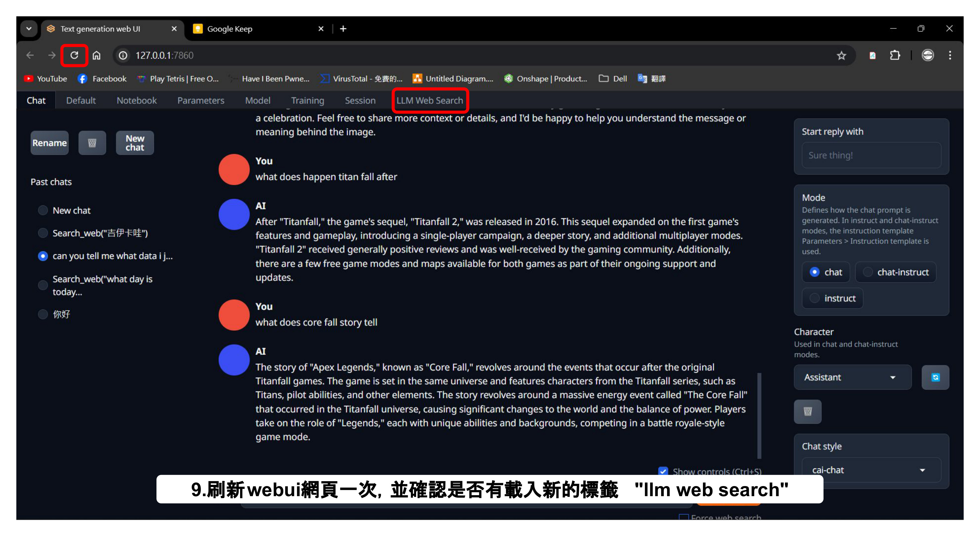Open the Parameters tab

coord(201,101)
